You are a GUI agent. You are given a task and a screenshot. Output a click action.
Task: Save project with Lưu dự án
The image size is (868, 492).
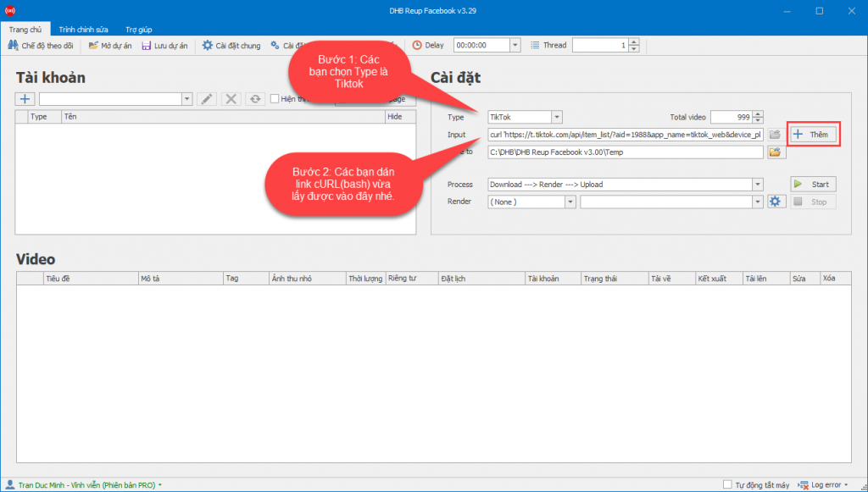coord(164,46)
